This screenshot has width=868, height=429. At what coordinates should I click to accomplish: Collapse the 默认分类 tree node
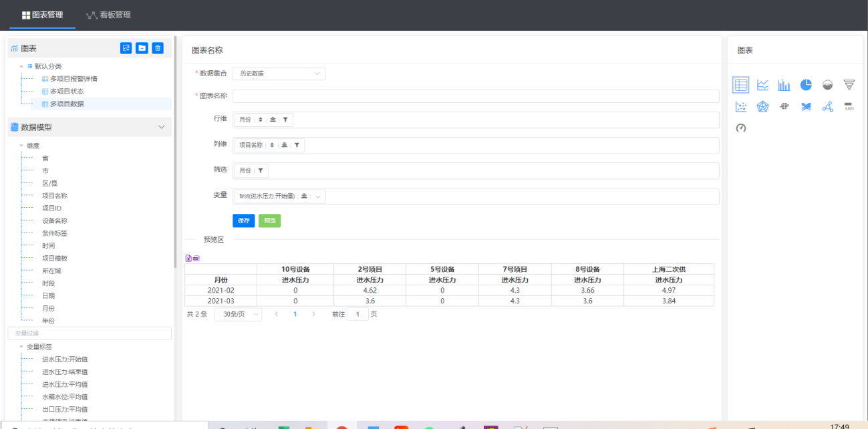click(21, 66)
